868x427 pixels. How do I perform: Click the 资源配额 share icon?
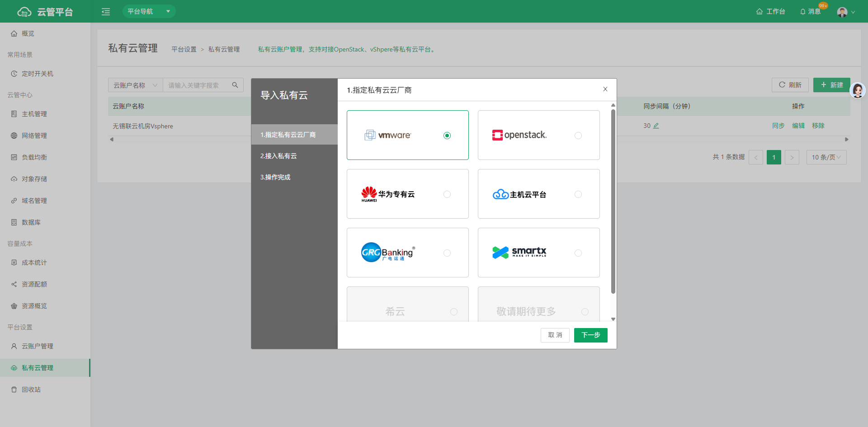pos(14,284)
